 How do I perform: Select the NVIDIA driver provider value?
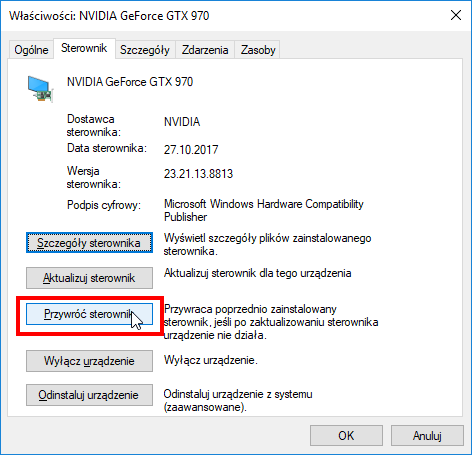point(182,122)
